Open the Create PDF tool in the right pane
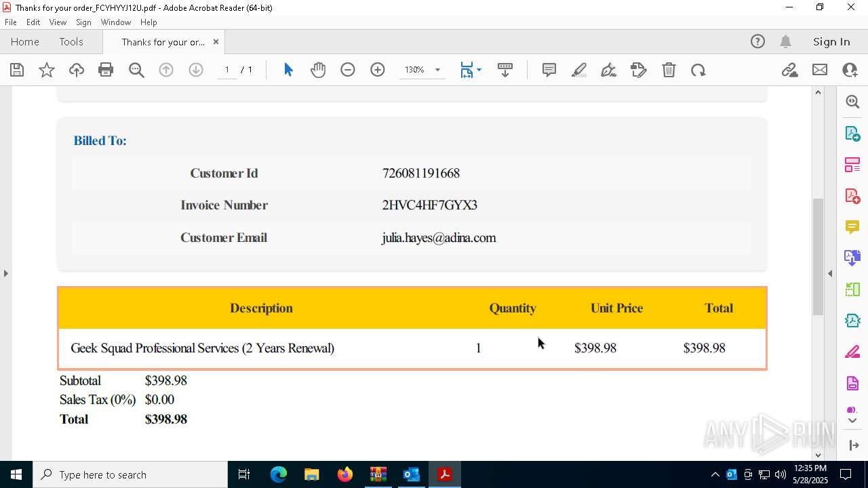 coord(852,196)
